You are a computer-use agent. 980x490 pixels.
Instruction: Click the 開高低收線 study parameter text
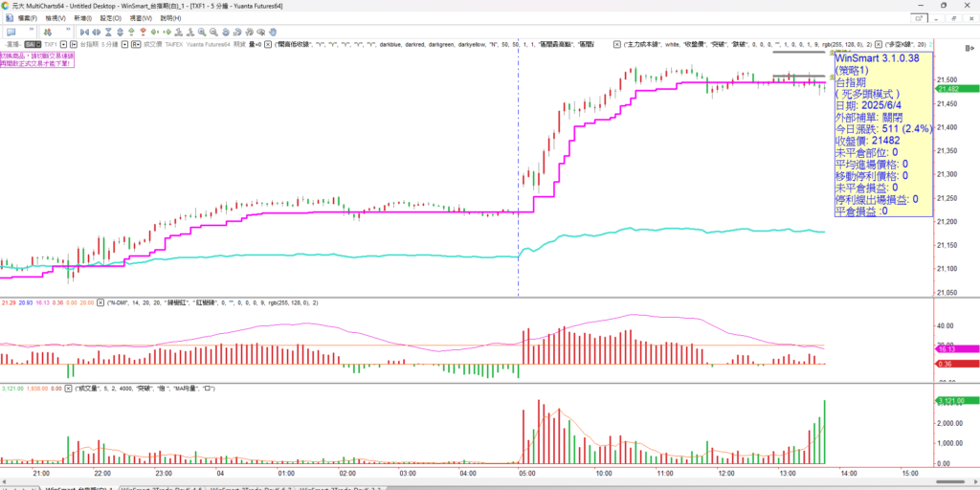point(434,44)
